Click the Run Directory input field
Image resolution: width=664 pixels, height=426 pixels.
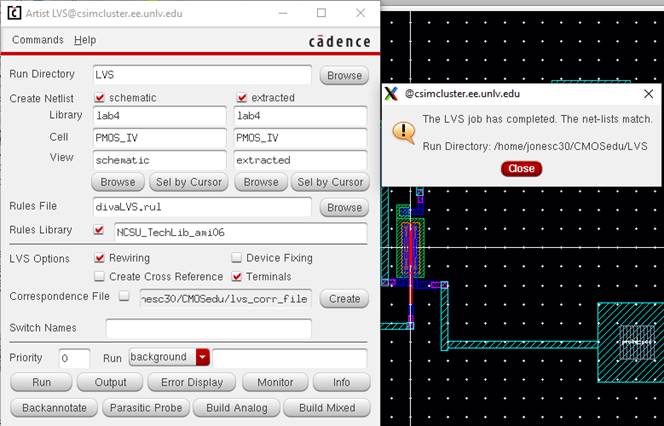pyautogui.click(x=202, y=75)
